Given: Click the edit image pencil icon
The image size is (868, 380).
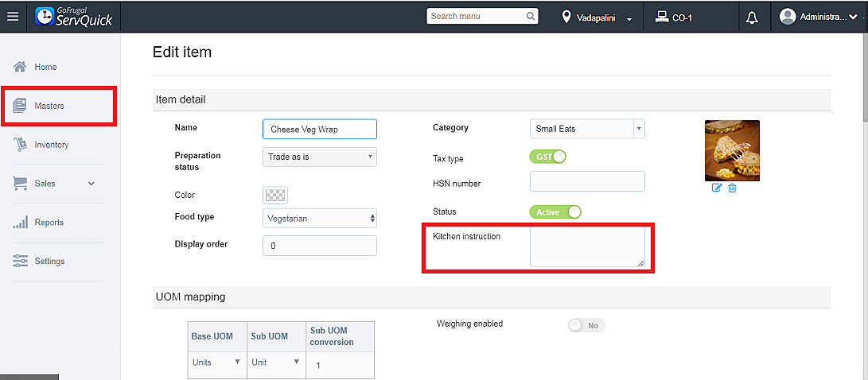Looking at the screenshot, I should [x=717, y=188].
